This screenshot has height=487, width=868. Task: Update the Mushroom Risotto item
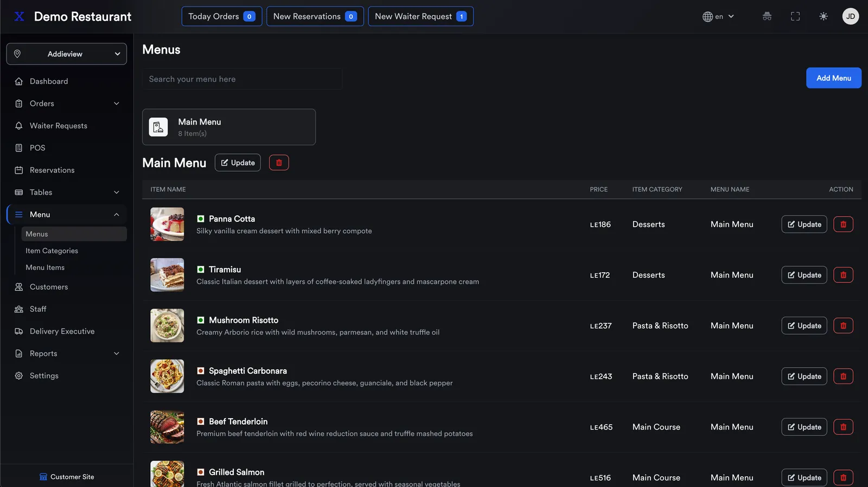[x=804, y=326]
